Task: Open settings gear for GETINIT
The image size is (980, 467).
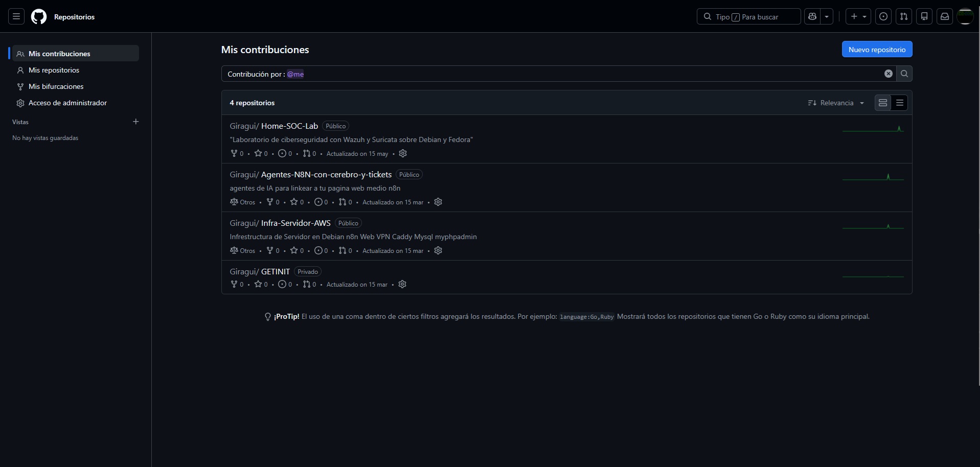Action: click(402, 284)
